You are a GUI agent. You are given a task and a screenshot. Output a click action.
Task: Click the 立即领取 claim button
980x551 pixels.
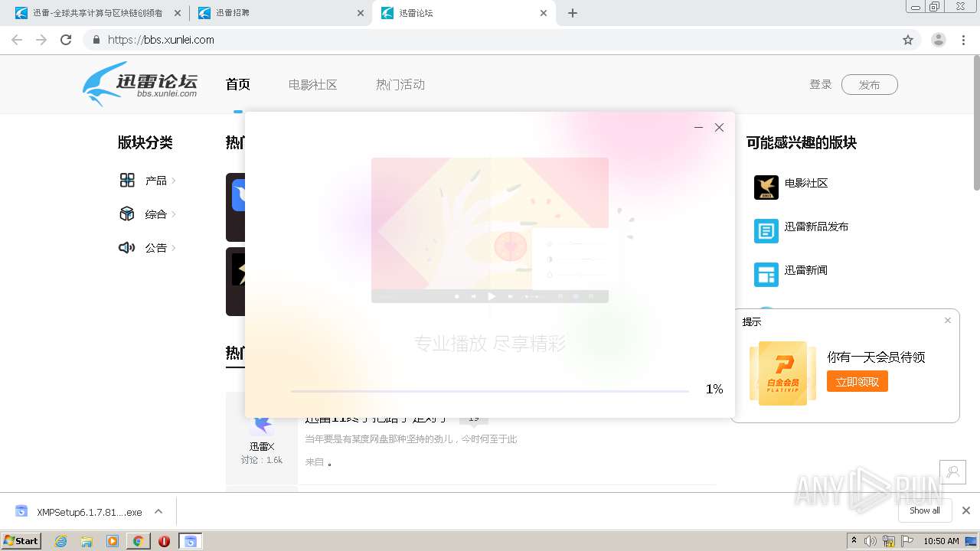[x=857, y=381]
